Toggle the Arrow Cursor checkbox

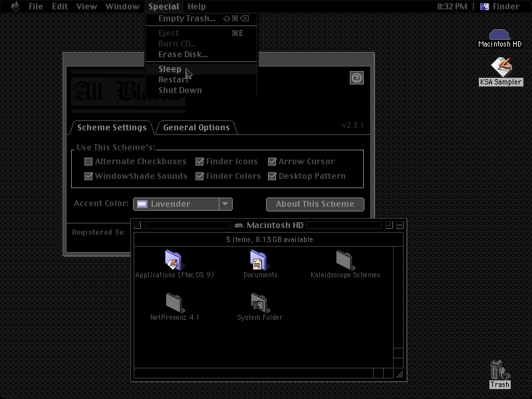pos(272,162)
